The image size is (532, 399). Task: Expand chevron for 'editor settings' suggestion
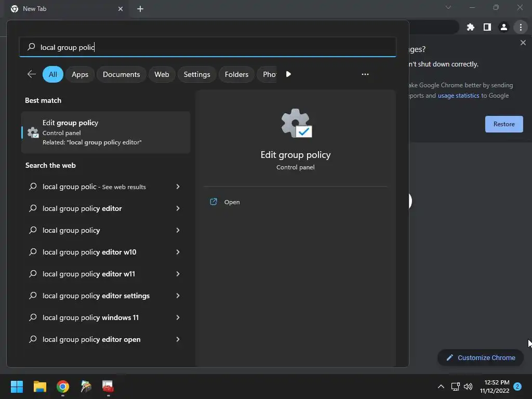(x=178, y=296)
